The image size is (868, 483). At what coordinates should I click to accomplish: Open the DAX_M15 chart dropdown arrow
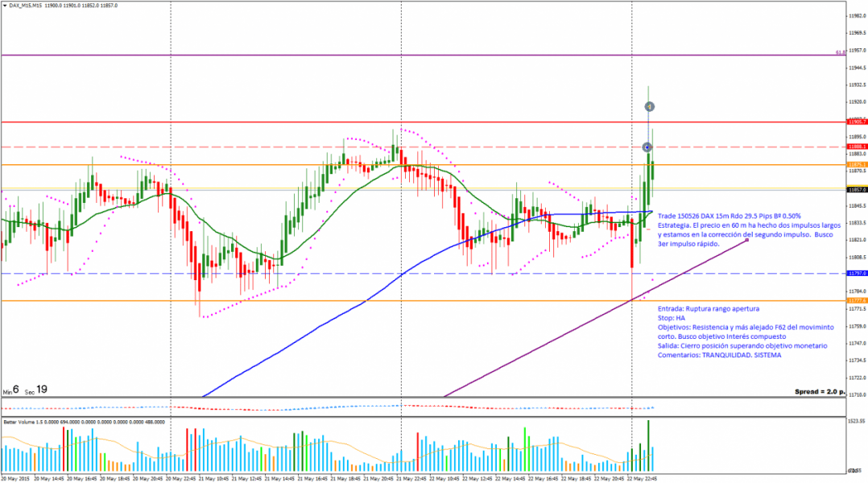pos(4,5)
